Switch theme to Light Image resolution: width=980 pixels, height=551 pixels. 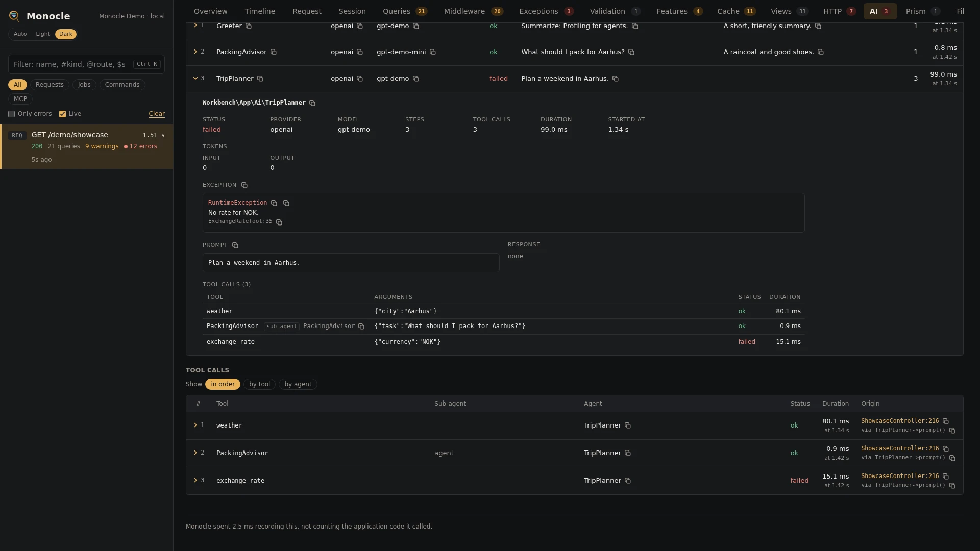43,34
